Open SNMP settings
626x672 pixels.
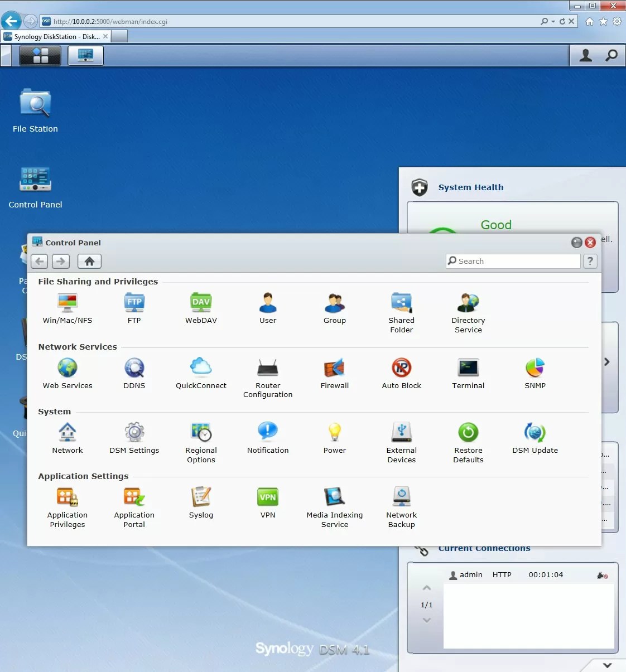[x=535, y=373]
